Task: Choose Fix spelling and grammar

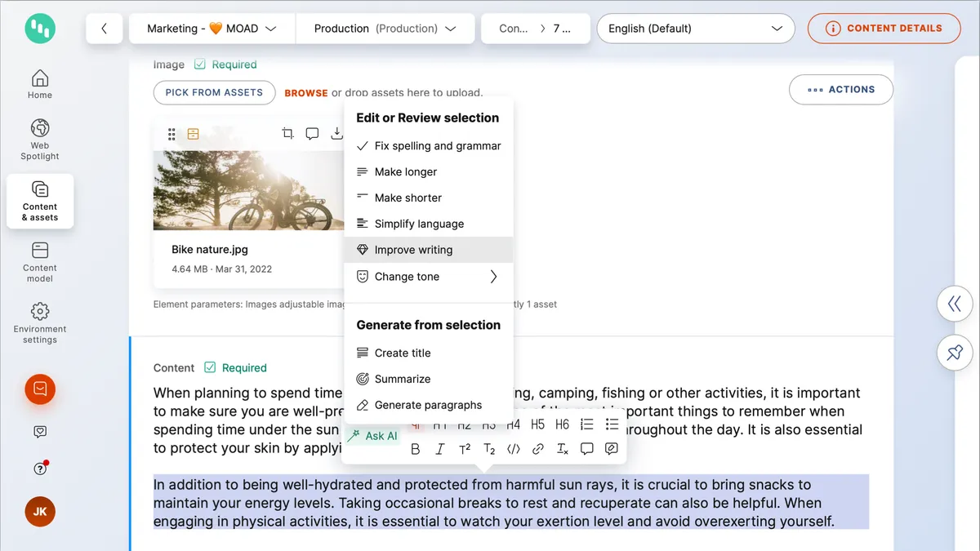Action: tap(429, 146)
